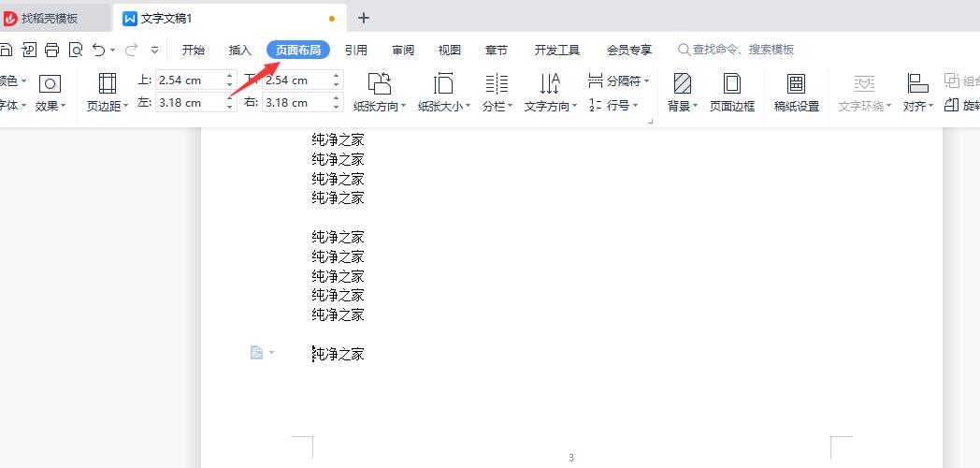
Task: Click the paragraph layout icon beside last line
Action: (256, 353)
